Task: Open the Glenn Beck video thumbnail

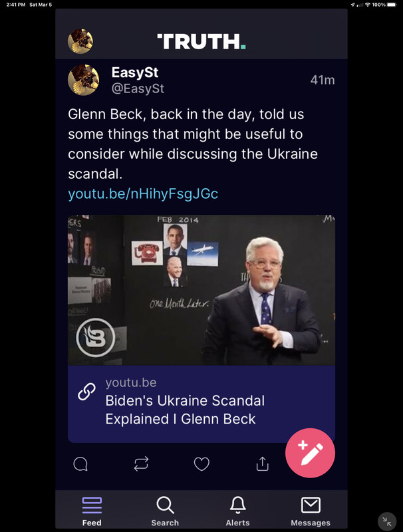Action: point(201,290)
